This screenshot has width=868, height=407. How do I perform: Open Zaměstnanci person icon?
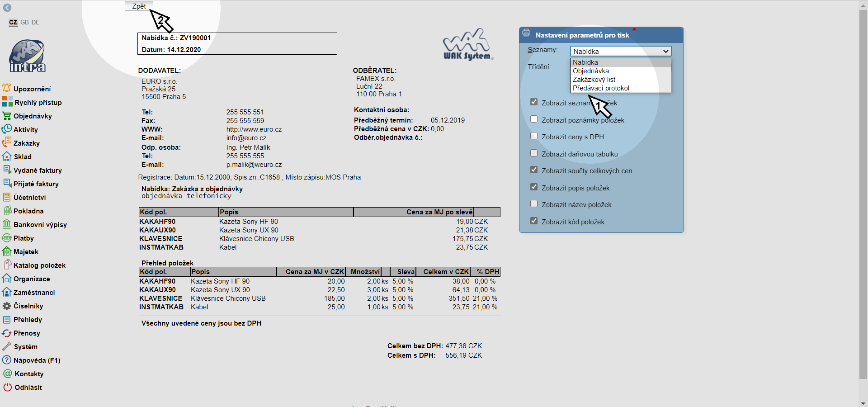(7, 292)
